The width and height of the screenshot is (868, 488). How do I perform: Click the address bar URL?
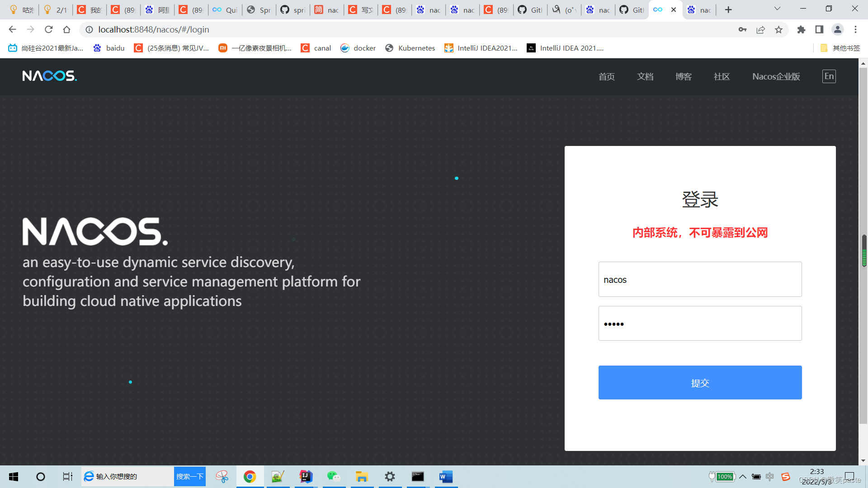154,29
